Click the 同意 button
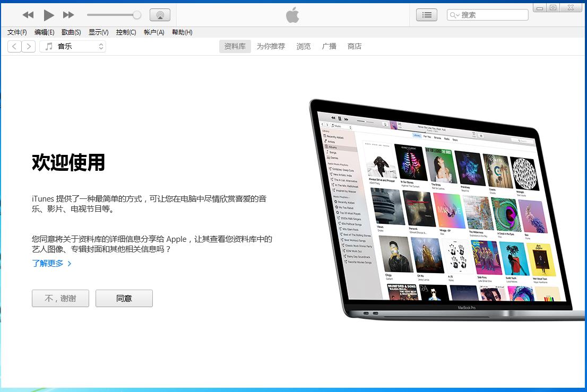The height and width of the screenshot is (392, 587). click(124, 298)
